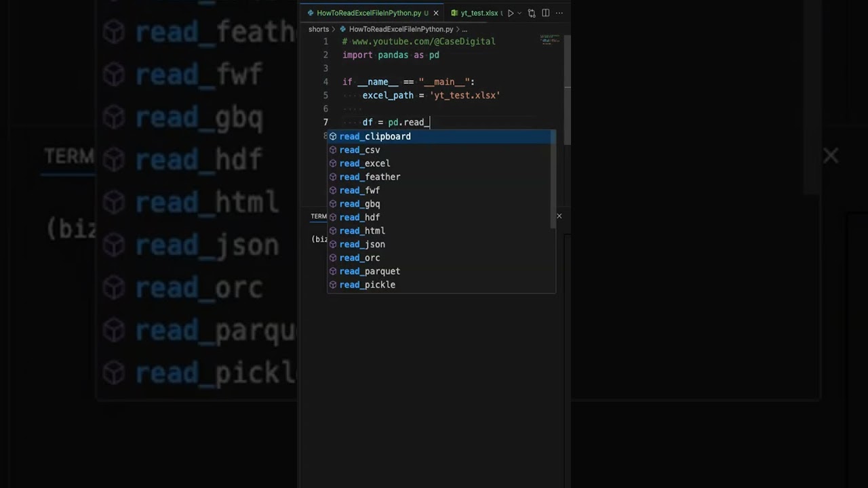This screenshot has width=868, height=488.
Task: Choose read_excel from autocomplete list
Action: tap(441, 163)
